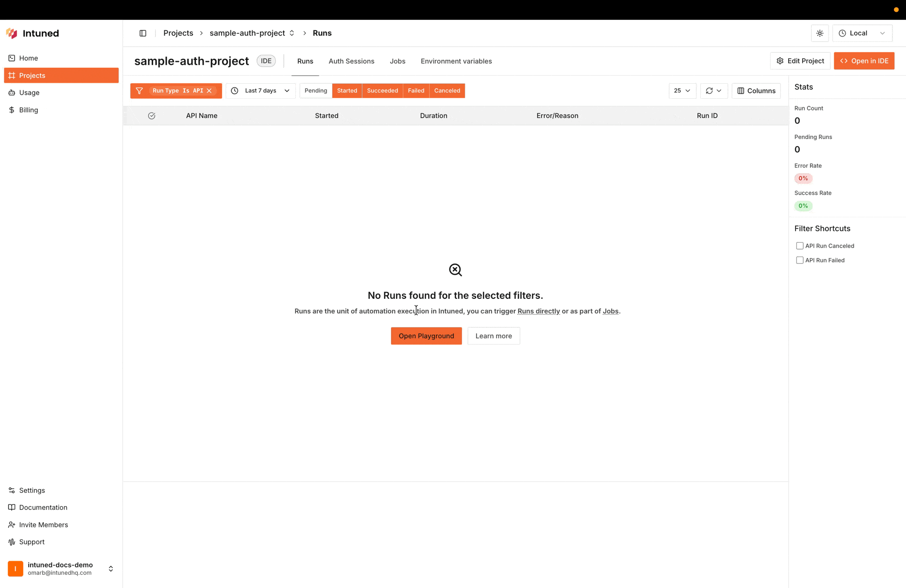
Task: Toggle the sidebar collapse icon
Action: tap(143, 33)
